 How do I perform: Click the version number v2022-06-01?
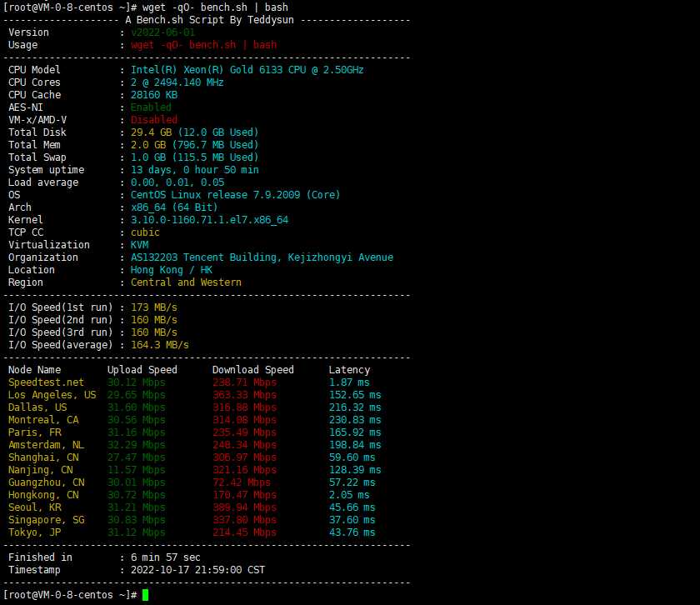click(162, 32)
